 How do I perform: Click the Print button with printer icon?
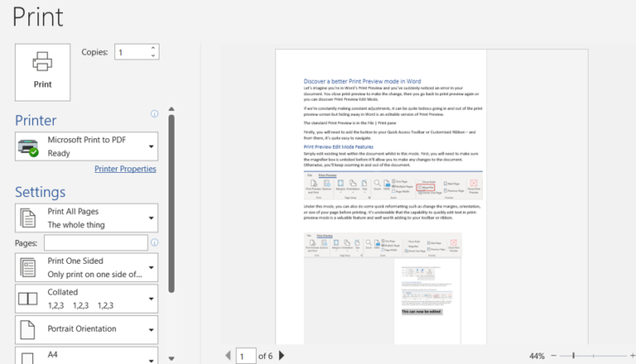[42, 72]
